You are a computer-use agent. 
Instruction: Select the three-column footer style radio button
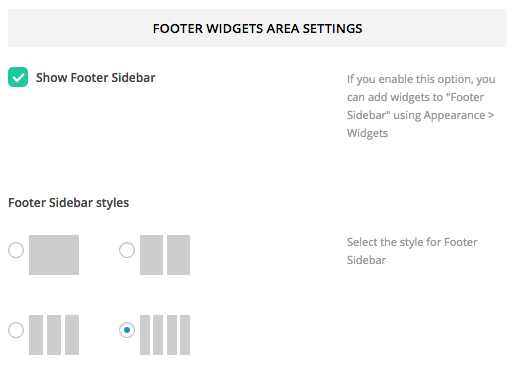click(16, 330)
